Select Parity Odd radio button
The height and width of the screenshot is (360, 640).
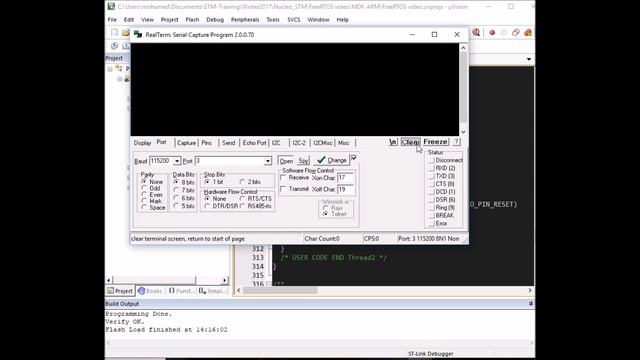(x=144, y=188)
